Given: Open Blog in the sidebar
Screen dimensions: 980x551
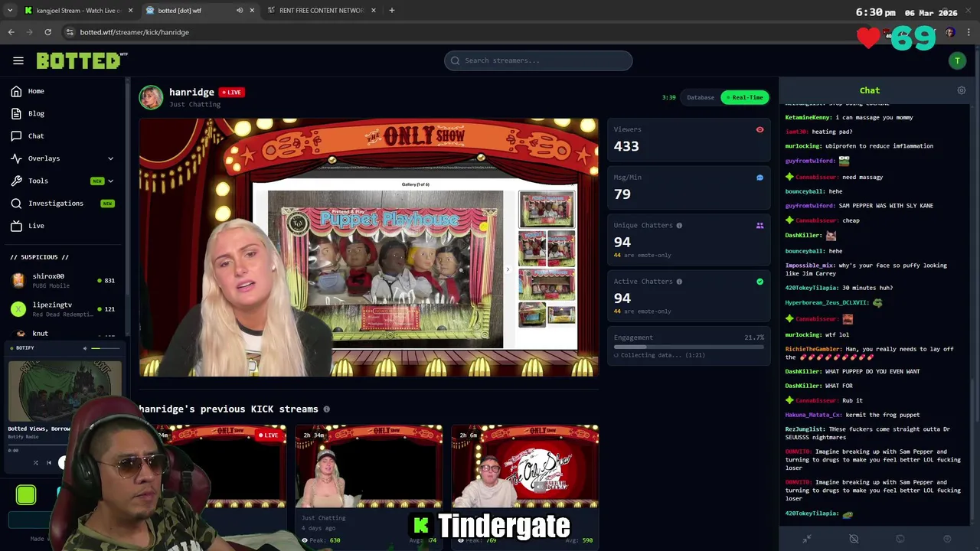Looking at the screenshot, I should (x=36, y=113).
